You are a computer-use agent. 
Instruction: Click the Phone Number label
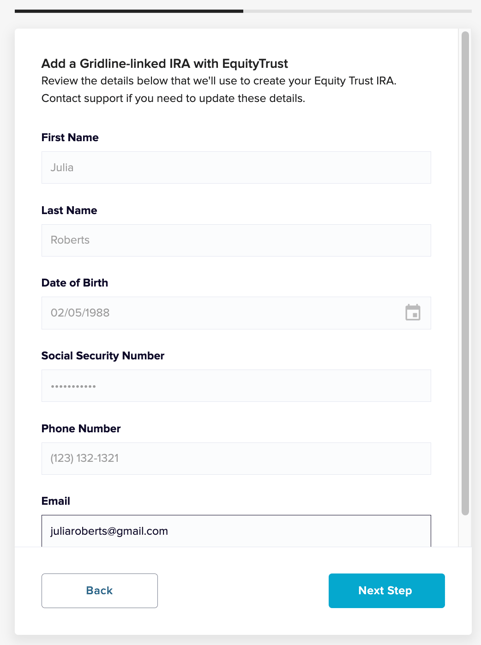(81, 429)
